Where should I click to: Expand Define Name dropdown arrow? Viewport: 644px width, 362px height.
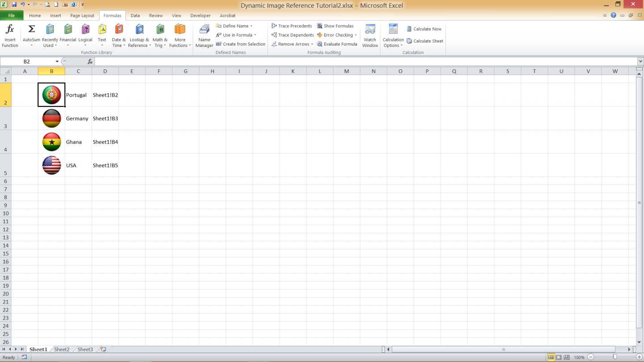coord(251,26)
